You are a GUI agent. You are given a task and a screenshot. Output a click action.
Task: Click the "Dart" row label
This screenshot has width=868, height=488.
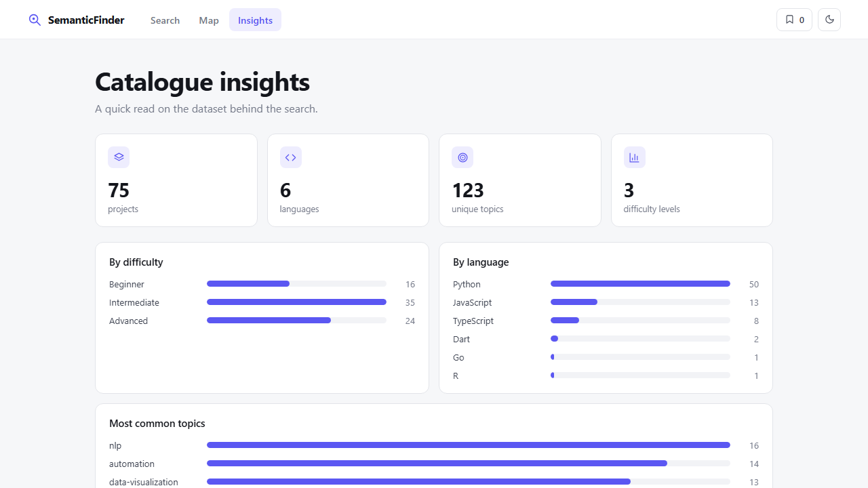[x=461, y=340]
